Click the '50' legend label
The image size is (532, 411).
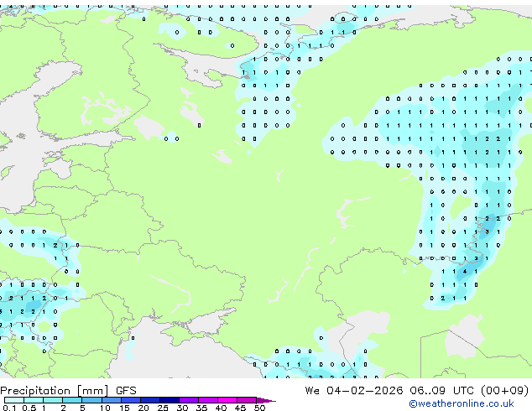(x=260, y=408)
